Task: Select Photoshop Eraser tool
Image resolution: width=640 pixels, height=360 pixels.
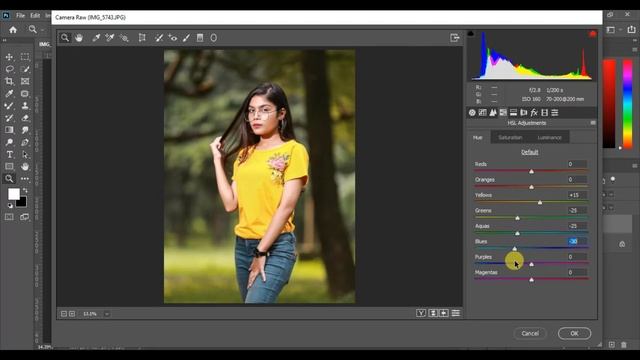Action: (25, 118)
